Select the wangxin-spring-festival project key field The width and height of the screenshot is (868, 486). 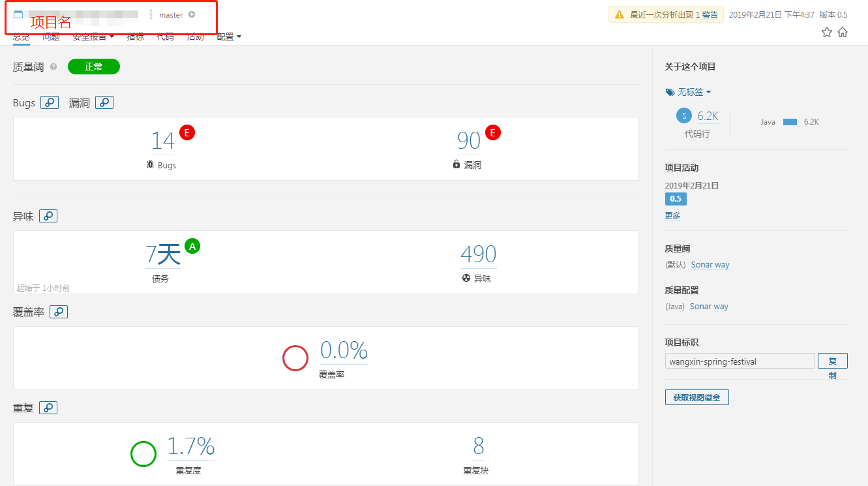[x=740, y=361]
